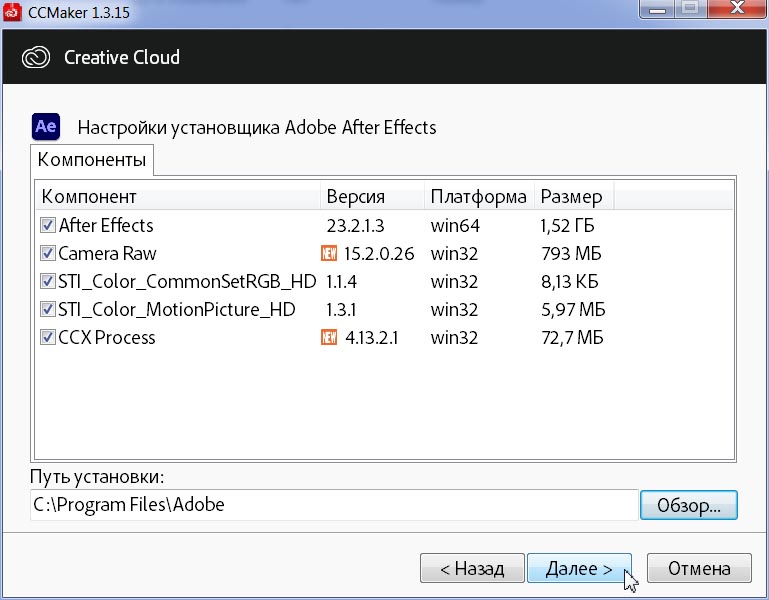Sort by the Версия column header
Image resolution: width=769 pixels, height=600 pixels.
point(372,196)
